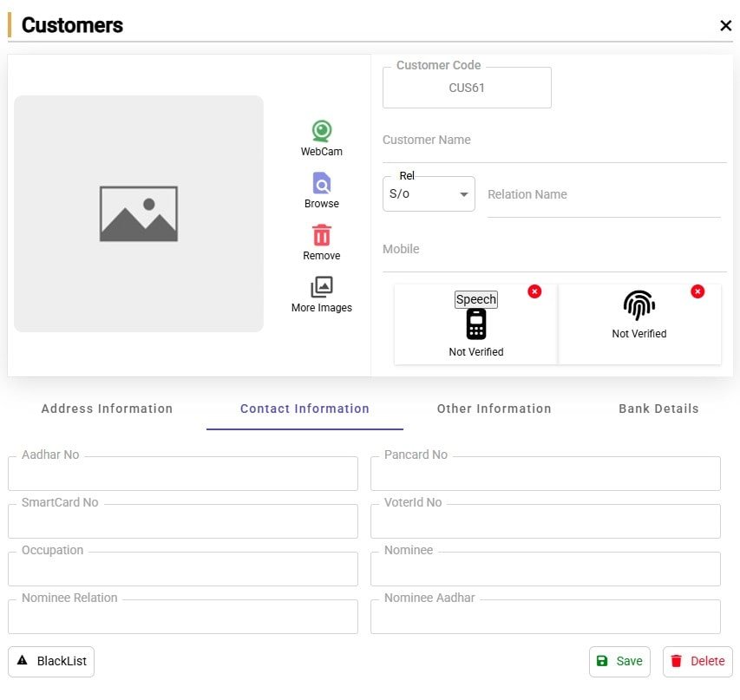Go to the Bank Details tab
Viewport: 740px width, 700px height.
pos(658,409)
